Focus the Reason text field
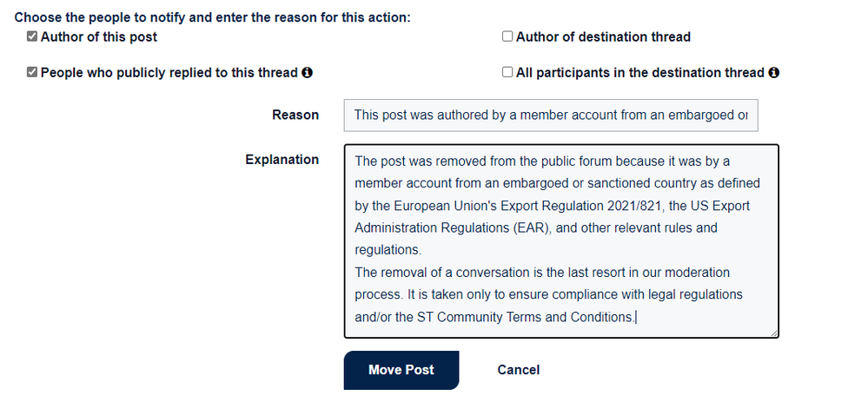 click(551, 115)
